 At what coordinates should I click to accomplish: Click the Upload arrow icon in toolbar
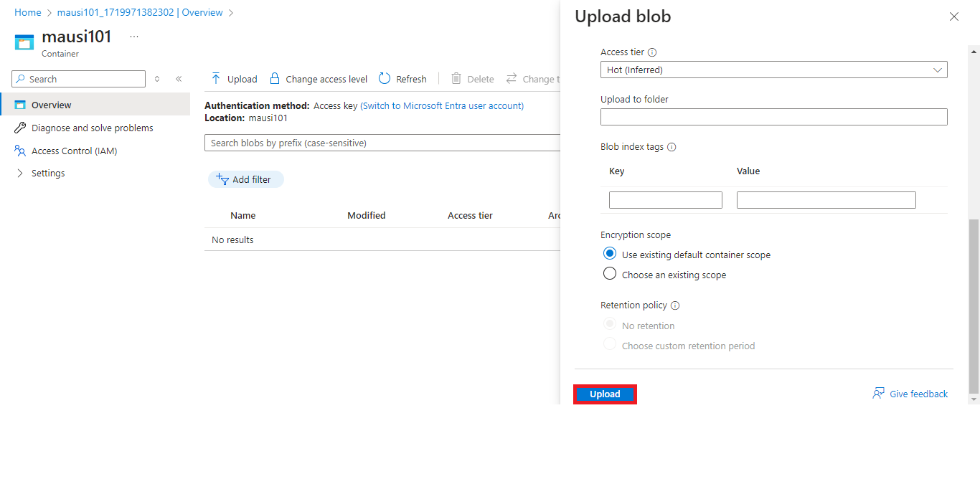click(x=216, y=79)
